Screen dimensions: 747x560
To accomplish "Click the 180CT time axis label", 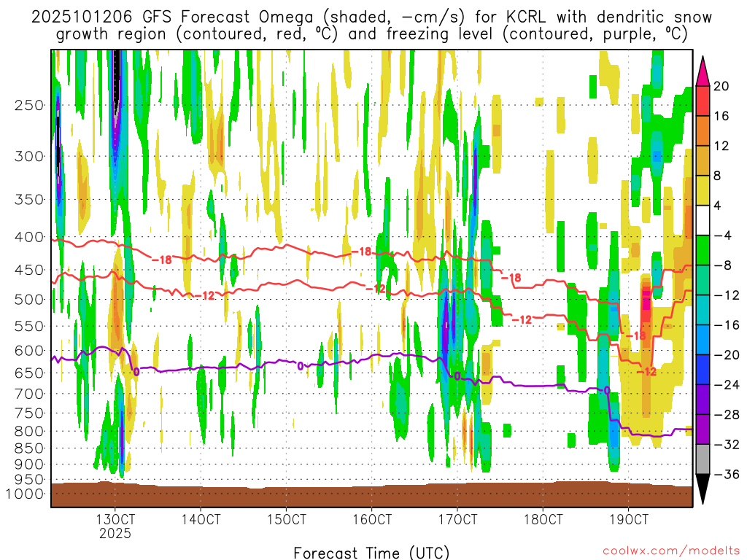I will [x=543, y=519].
